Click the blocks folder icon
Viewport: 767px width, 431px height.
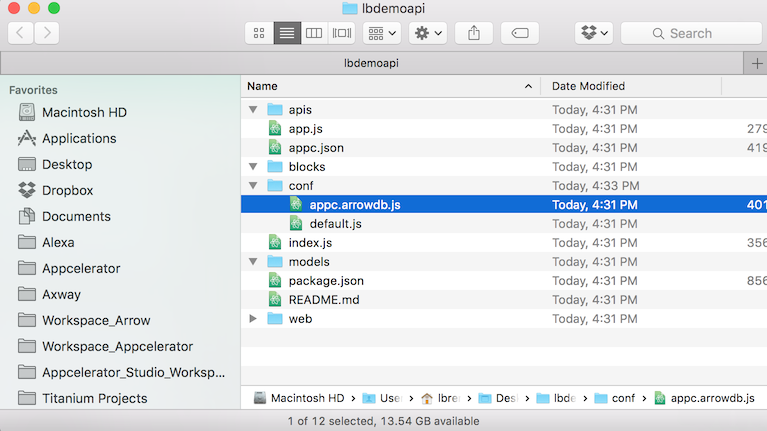coord(275,167)
